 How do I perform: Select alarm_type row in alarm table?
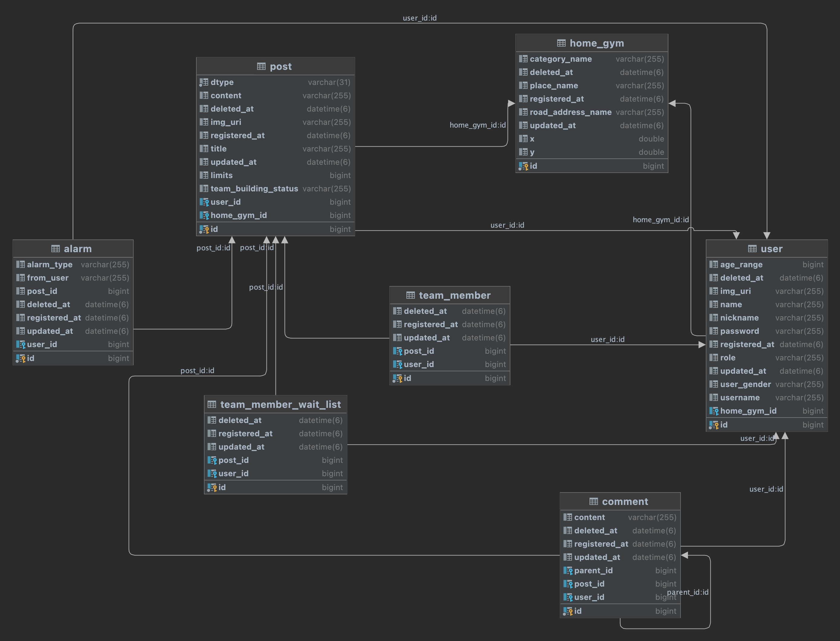[50, 264]
